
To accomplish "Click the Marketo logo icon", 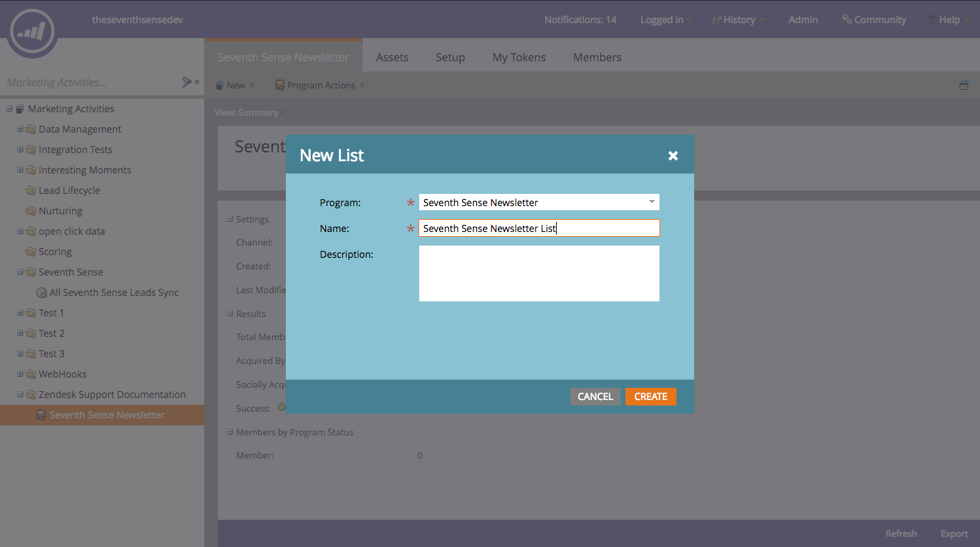I will (32, 31).
